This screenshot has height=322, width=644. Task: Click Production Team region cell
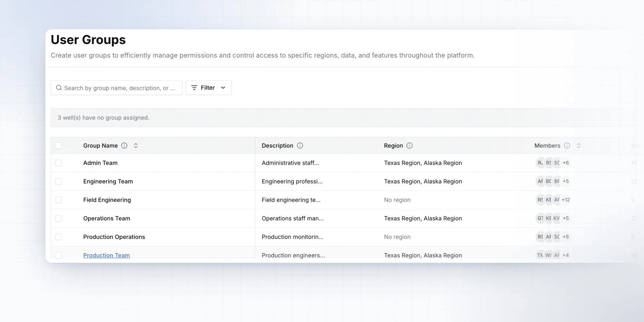[x=423, y=255]
